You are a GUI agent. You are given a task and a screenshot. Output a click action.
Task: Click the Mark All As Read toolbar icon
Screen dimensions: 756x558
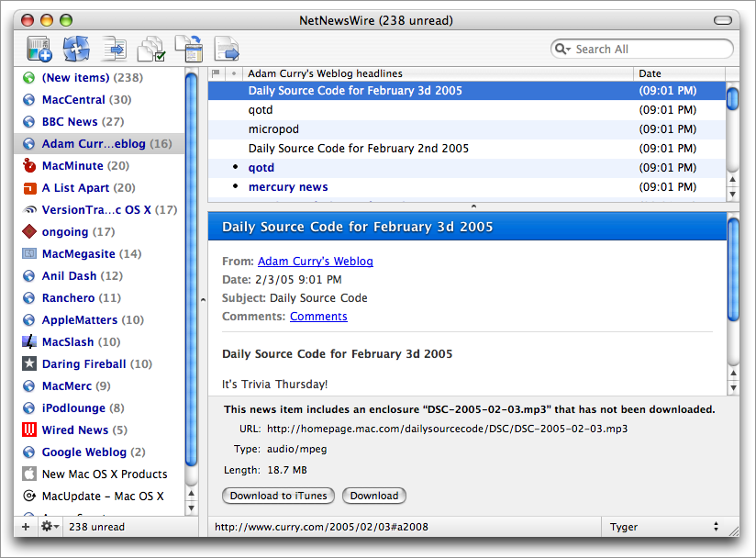click(x=151, y=49)
